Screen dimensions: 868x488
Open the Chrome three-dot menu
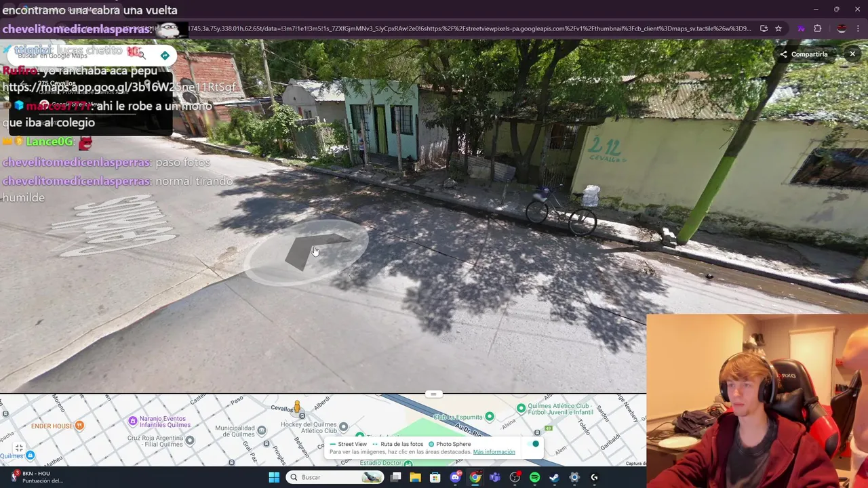(x=859, y=28)
